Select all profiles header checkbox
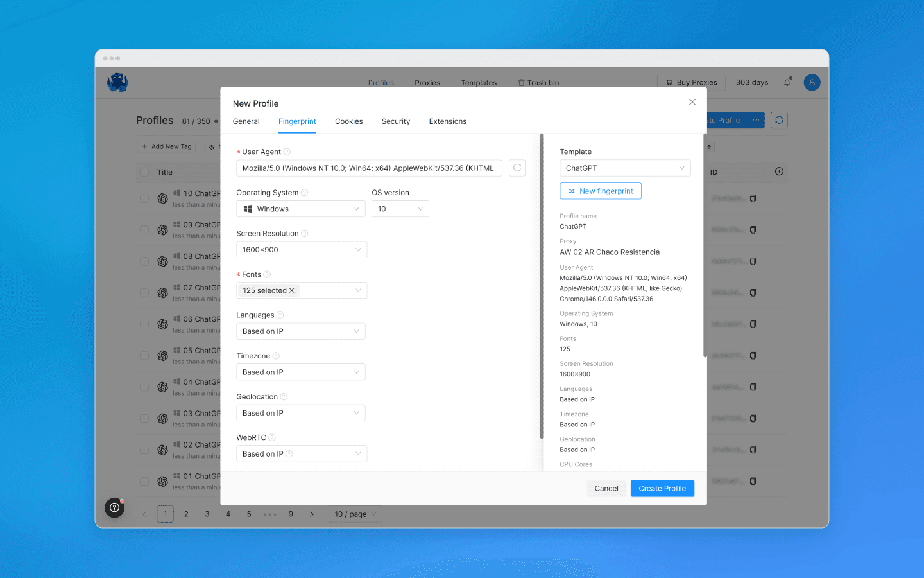The image size is (924, 578). click(x=144, y=172)
